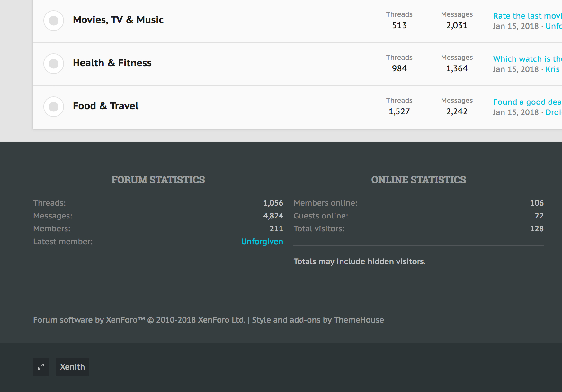Go to the Food & Travel forum

pos(106,106)
